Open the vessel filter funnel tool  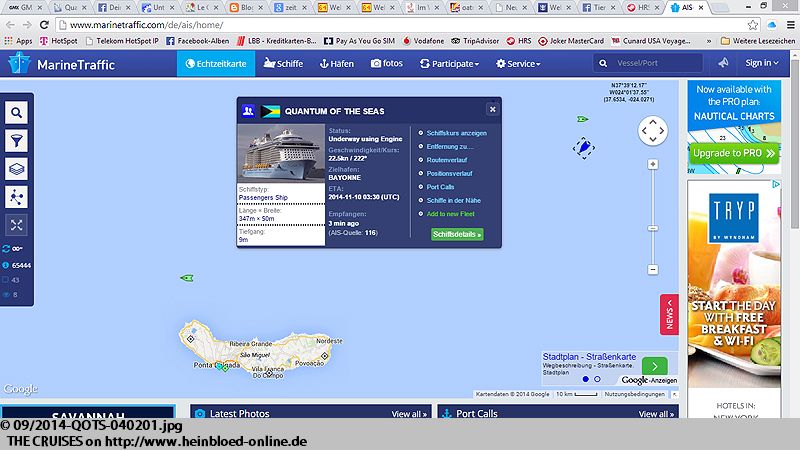(x=16, y=141)
